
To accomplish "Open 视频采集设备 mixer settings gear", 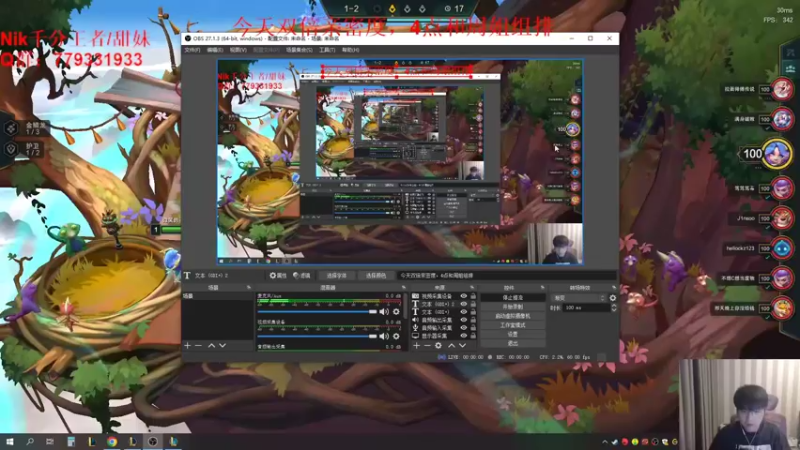I will click(x=396, y=336).
